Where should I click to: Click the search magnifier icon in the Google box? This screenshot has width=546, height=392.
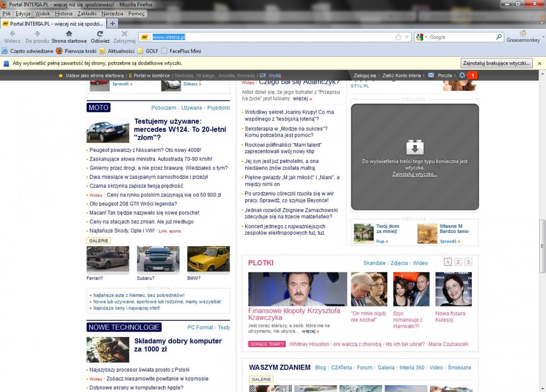(x=499, y=37)
